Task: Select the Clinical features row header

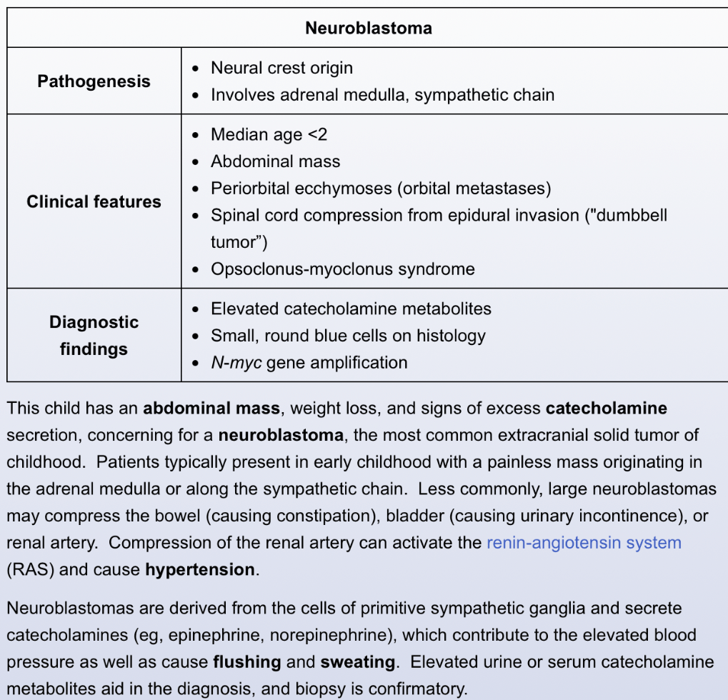Action: click(x=94, y=201)
